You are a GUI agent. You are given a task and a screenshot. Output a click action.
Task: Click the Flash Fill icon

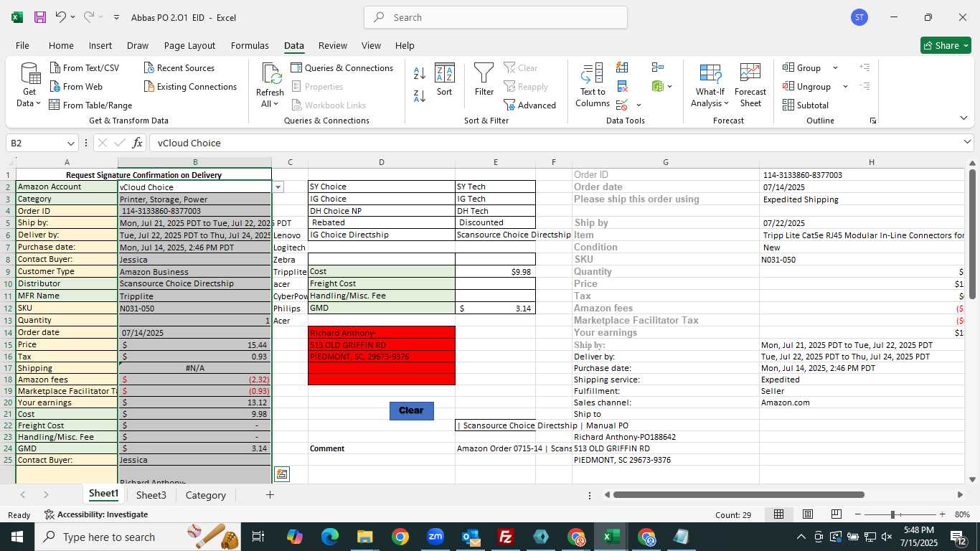pos(622,67)
